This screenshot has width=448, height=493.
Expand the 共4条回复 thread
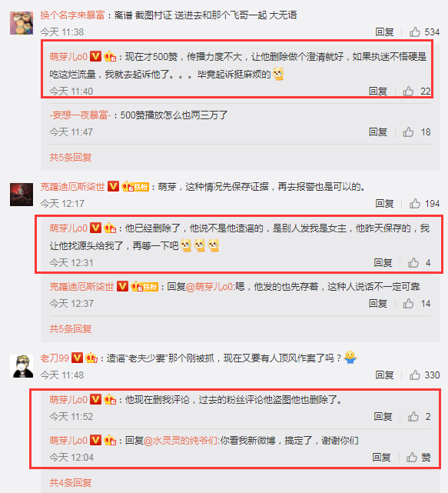(71, 483)
